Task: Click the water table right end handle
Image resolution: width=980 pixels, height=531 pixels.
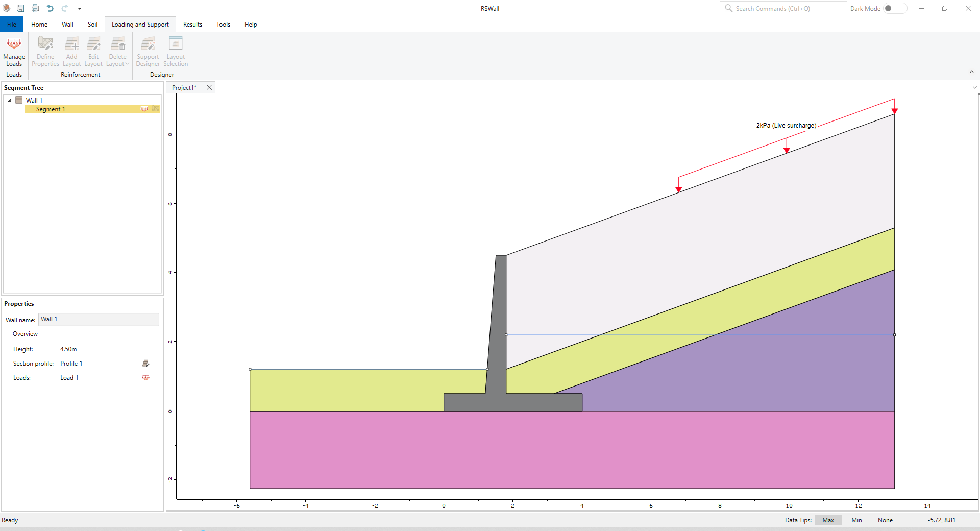Action: click(895, 335)
